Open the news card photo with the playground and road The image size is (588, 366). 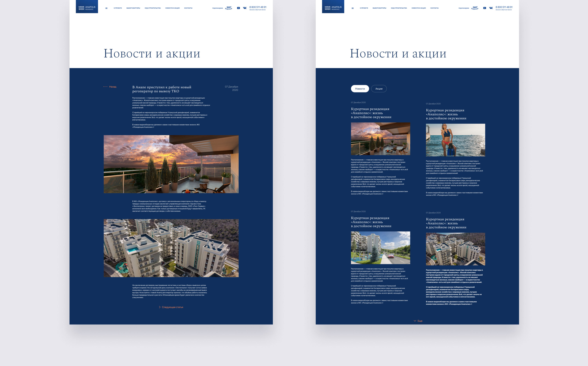coord(380,248)
